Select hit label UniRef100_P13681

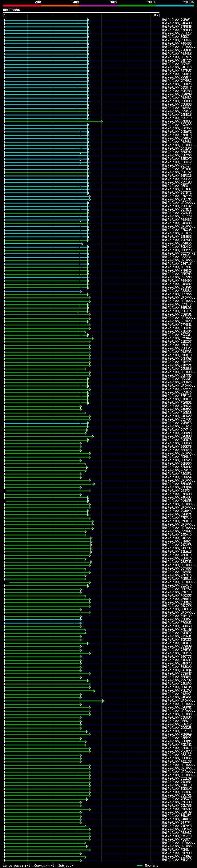177,636
